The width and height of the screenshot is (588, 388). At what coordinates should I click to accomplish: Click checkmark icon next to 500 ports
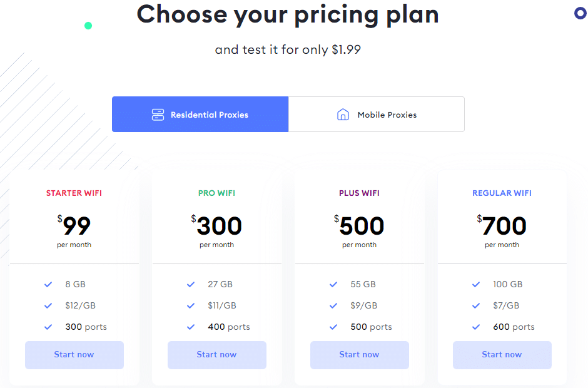tap(333, 327)
